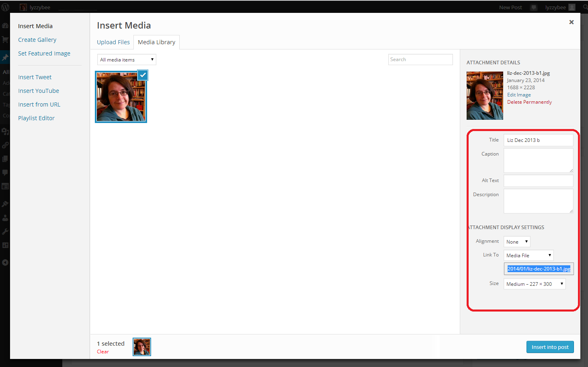588x367 pixels.
Task: Select Create Gallery in the left menu
Action: point(37,40)
